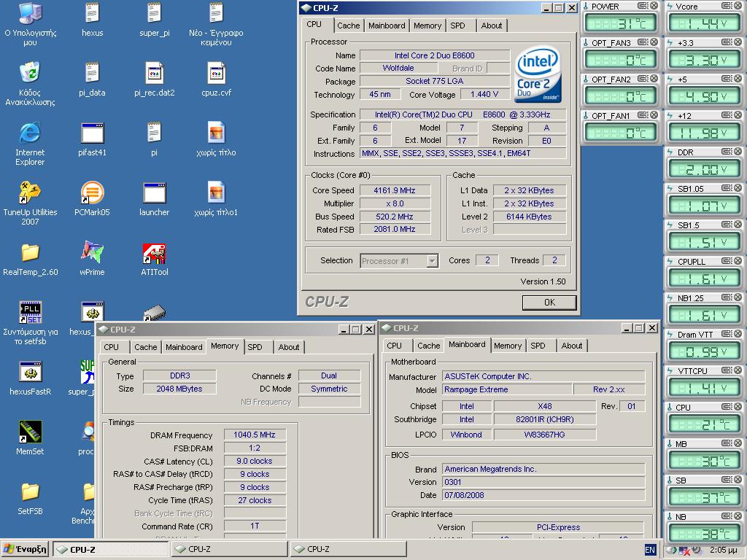
Task: Close the NB temperature monitor panel
Action: (738, 516)
